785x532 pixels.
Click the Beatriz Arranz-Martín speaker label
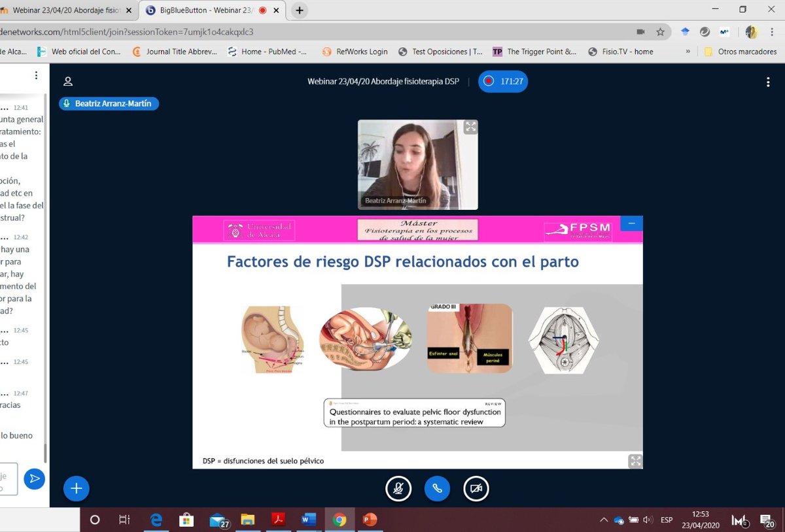(x=109, y=103)
